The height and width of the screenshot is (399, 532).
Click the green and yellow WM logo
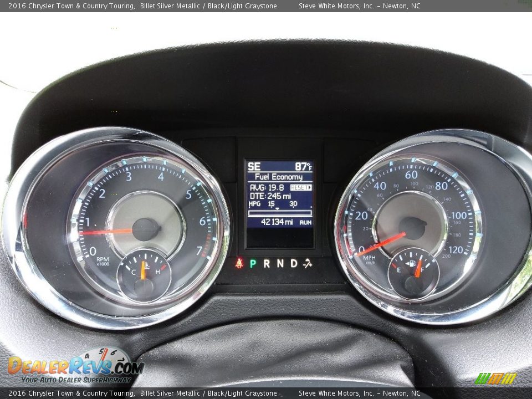point(495,378)
